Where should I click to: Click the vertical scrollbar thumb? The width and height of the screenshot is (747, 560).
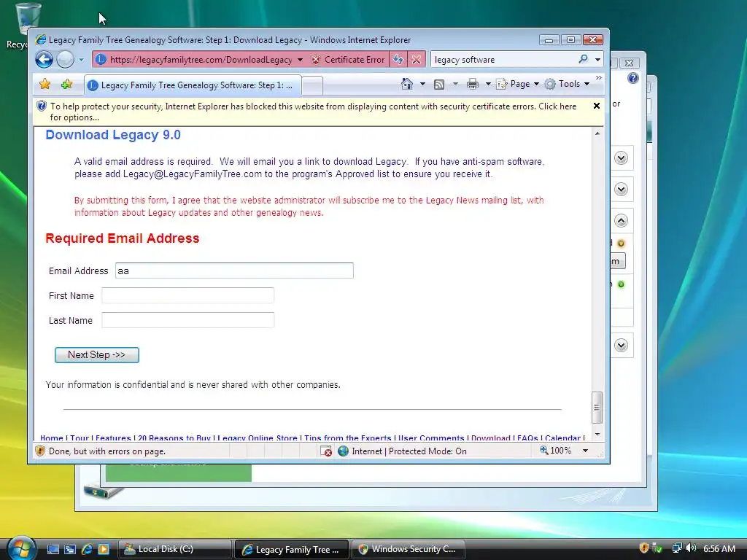(597, 407)
